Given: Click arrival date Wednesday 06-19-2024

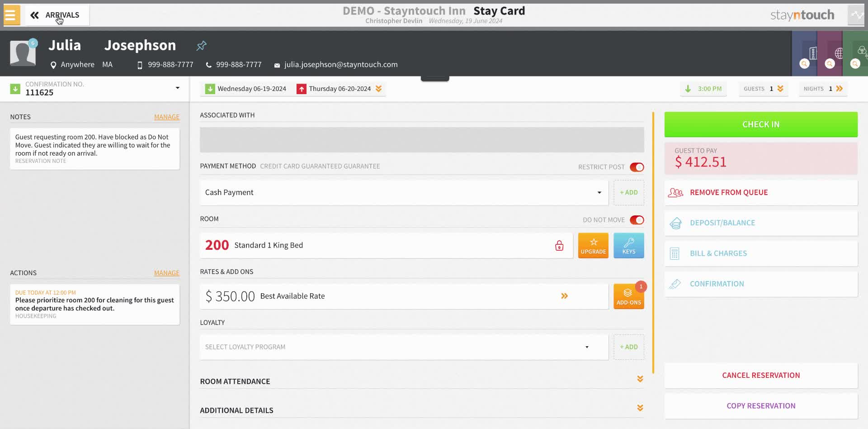Looking at the screenshot, I should pos(252,89).
